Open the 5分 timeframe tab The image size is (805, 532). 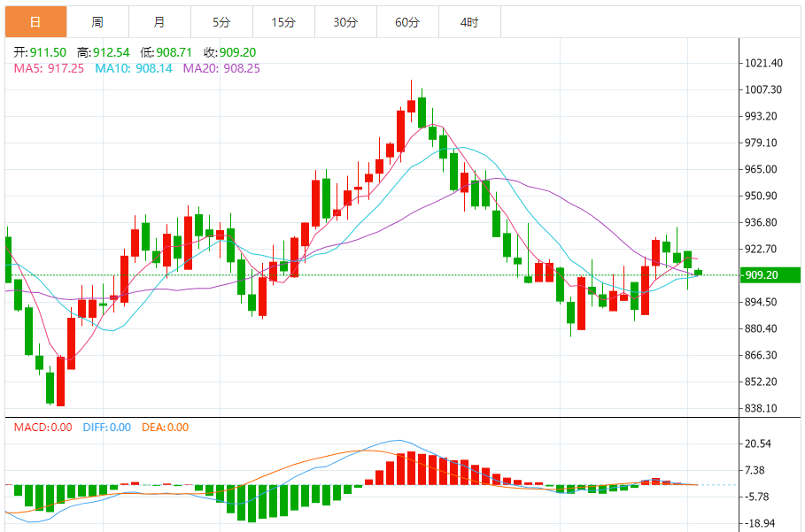[221, 22]
